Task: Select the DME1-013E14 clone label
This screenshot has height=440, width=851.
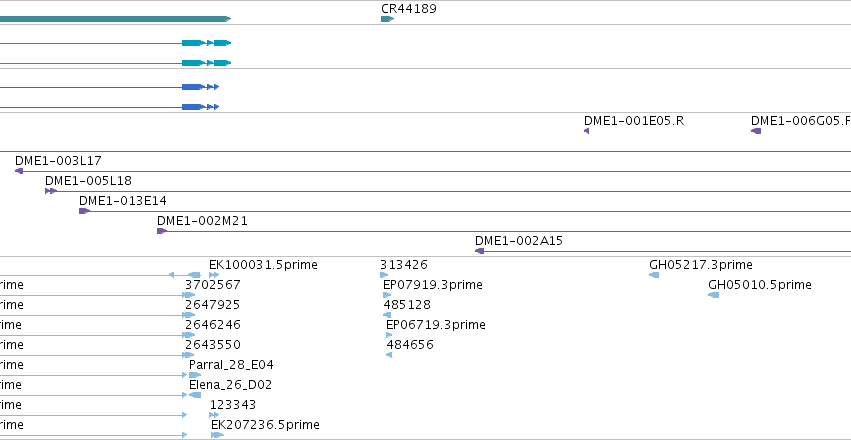Action: (123, 201)
